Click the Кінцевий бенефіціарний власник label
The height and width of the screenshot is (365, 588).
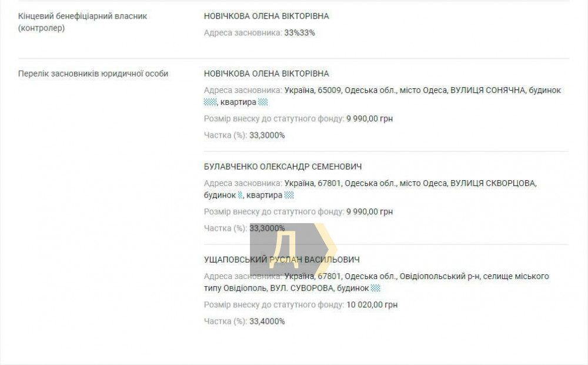pos(82,22)
